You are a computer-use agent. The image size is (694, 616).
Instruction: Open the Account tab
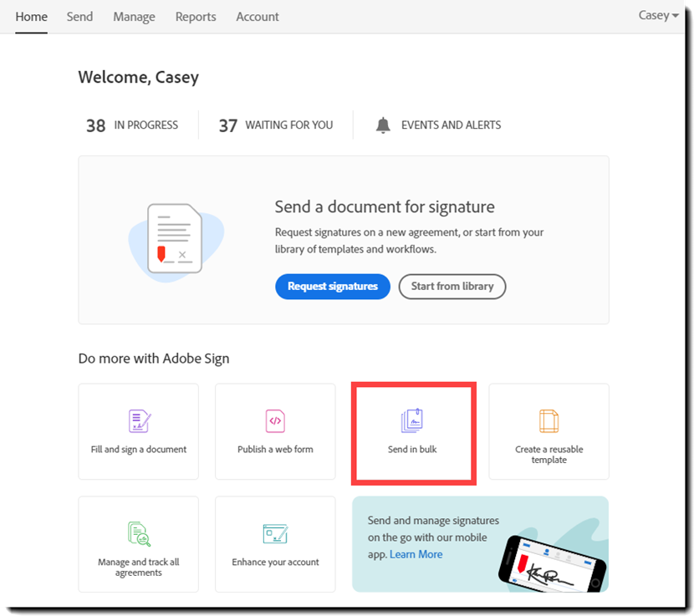258,17
